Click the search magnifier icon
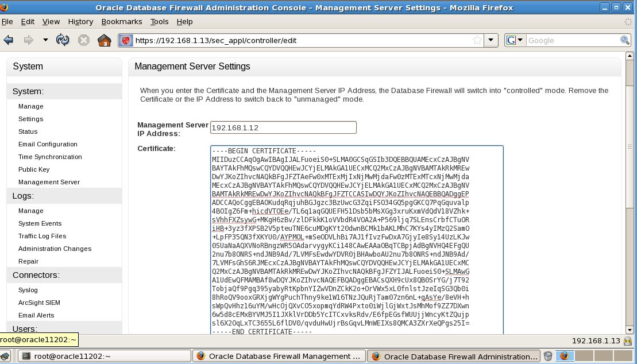Image resolution: width=637 pixels, height=364 pixels. (x=625, y=40)
